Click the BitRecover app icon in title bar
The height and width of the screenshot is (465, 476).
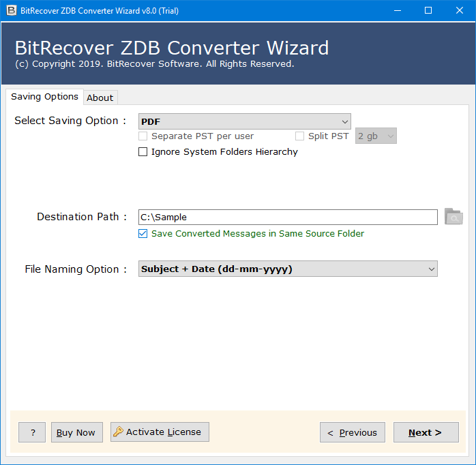[x=12, y=11]
